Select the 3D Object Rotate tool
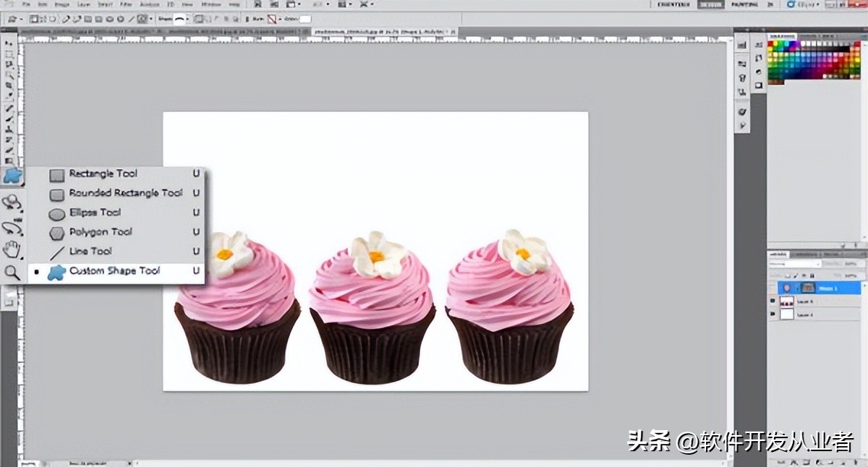This screenshot has width=868, height=467. click(12, 203)
